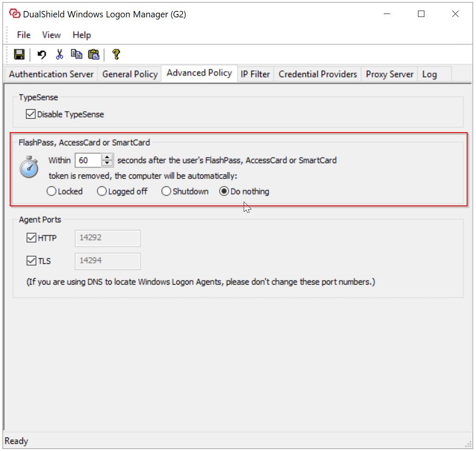476x451 pixels.
Task: Choose the Logged off radio option
Action: click(102, 191)
